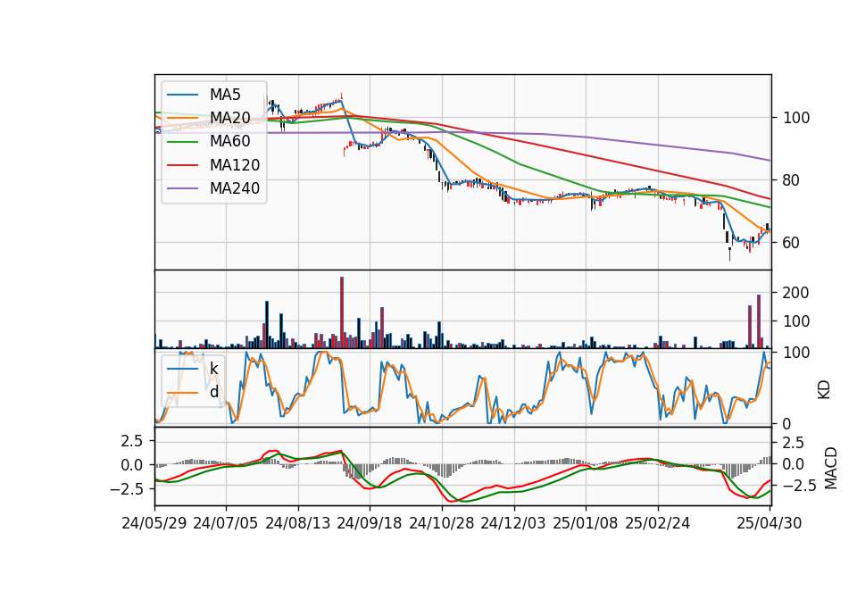Viewport: 857px width, 616px height.
Task: Click the left MACD axis value −2.5
Action: click(x=127, y=489)
